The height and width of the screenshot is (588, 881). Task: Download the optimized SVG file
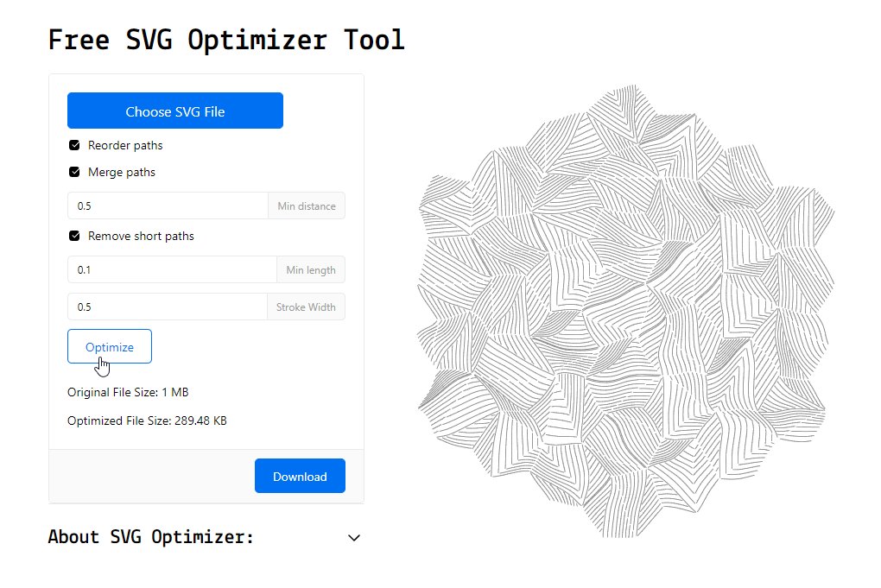click(300, 476)
